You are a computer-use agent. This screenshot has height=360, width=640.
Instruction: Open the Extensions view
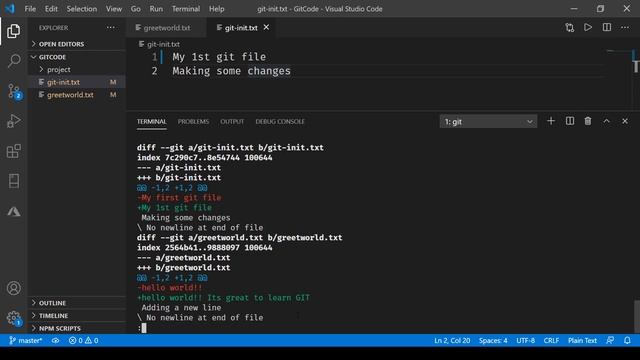(13, 151)
